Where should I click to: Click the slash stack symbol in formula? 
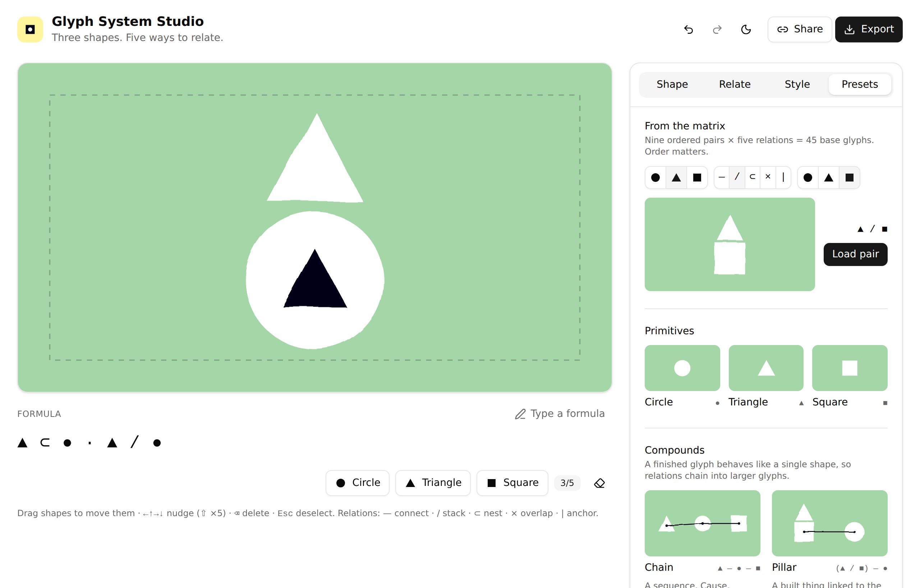tap(134, 442)
